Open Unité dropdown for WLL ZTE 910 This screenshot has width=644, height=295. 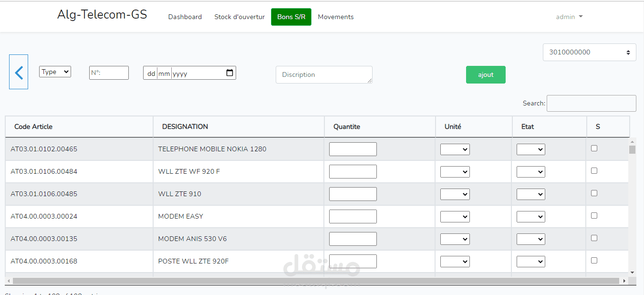(x=455, y=194)
